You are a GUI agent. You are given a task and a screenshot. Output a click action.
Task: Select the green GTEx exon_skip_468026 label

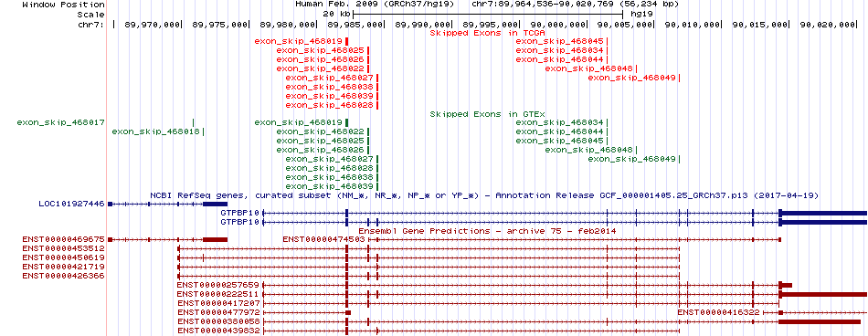coord(320,150)
